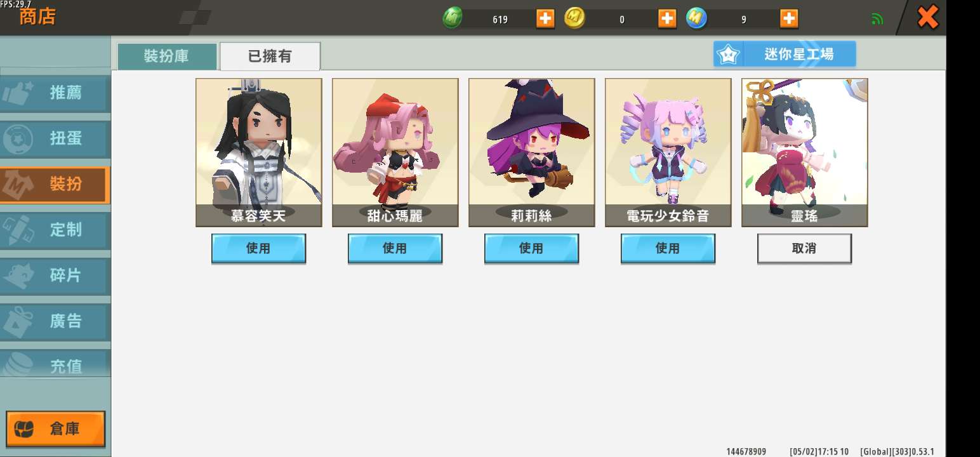This screenshot has height=457, width=980.
Task: Click the blue M coin icon
Action: (x=696, y=18)
